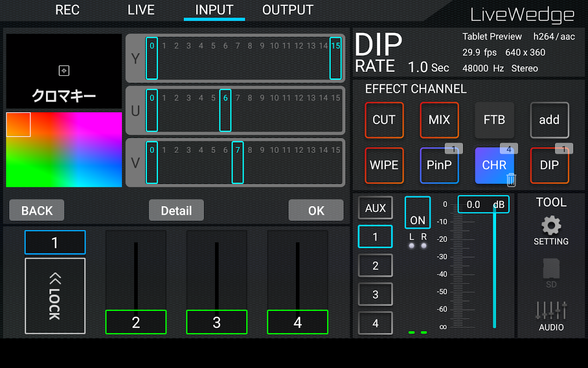This screenshot has width=588, height=368.
Task: Confirm with the OK button
Action: click(x=316, y=210)
